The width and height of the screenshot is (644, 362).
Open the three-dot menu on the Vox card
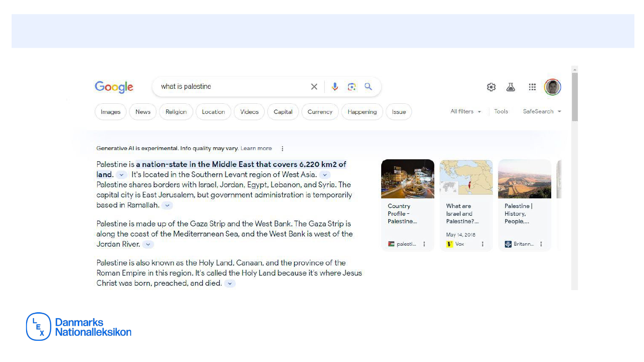[482, 244]
